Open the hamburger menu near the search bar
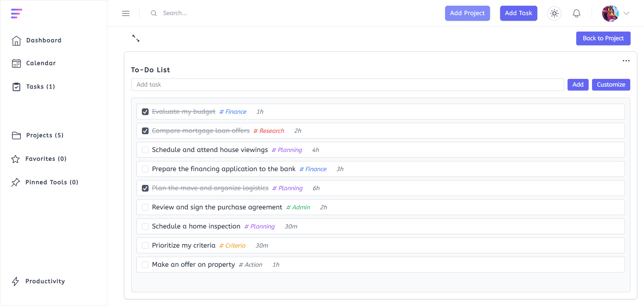Image resolution: width=644 pixels, height=306 pixels. point(126,13)
